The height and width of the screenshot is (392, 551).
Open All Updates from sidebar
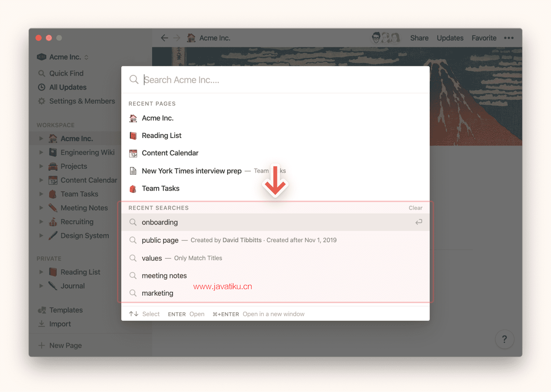coord(68,87)
